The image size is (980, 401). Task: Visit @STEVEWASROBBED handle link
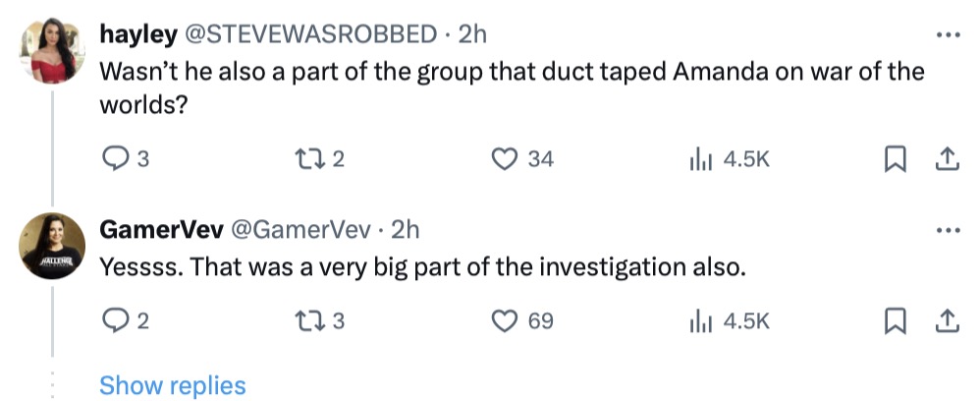pyautogui.click(x=304, y=34)
